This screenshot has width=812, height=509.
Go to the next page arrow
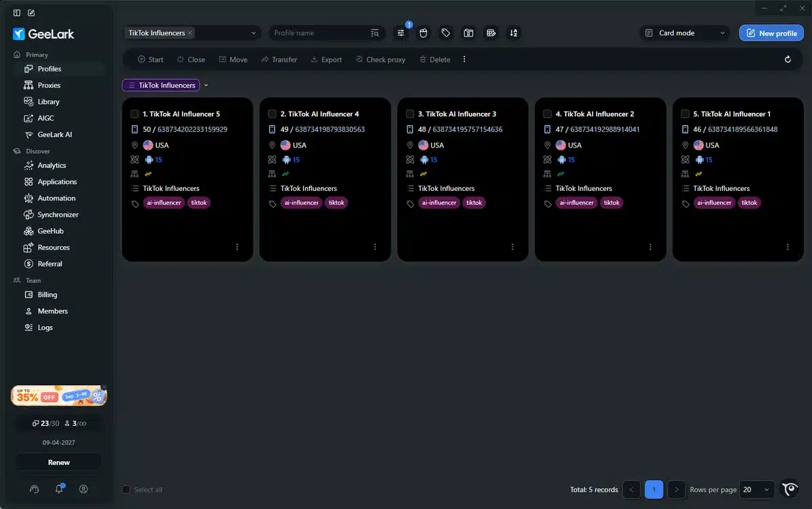(677, 489)
